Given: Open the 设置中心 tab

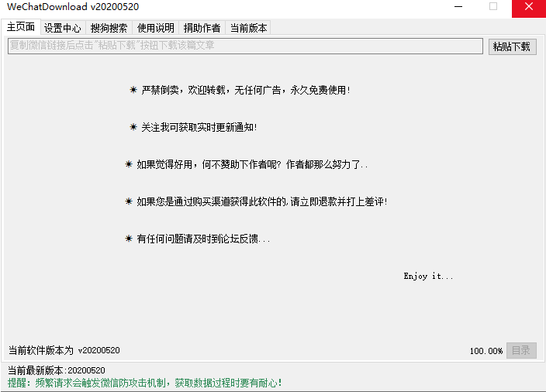Looking at the screenshot, I should click(62, 28).
